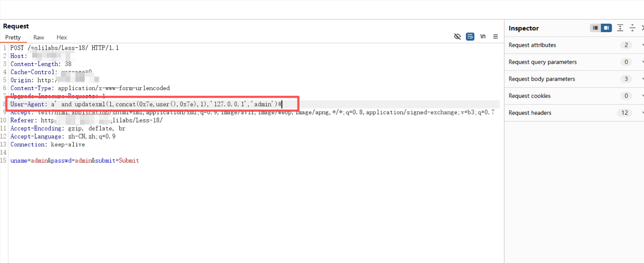Collapse all Inspector sections icon
The image size is (644, 263).
[x=632, y=28]
